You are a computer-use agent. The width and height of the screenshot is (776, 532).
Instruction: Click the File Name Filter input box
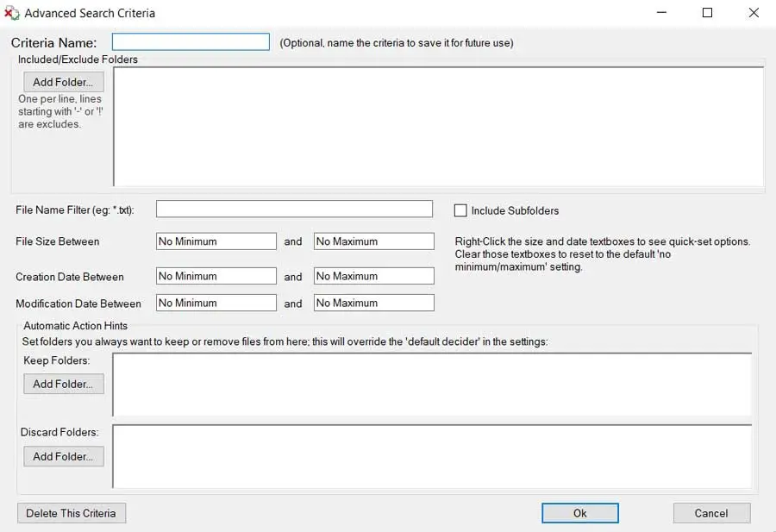click(x=294, y=209)
